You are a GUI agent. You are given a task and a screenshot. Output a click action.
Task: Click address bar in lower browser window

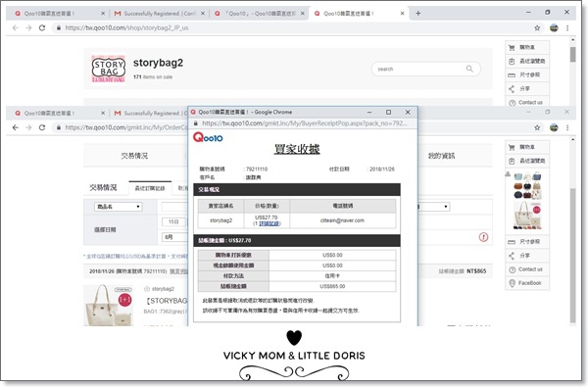(x=120, y=127)
